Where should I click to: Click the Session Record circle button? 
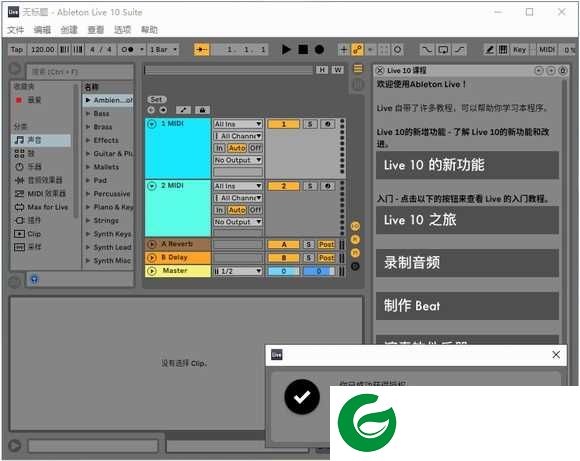tap(398, 49)
